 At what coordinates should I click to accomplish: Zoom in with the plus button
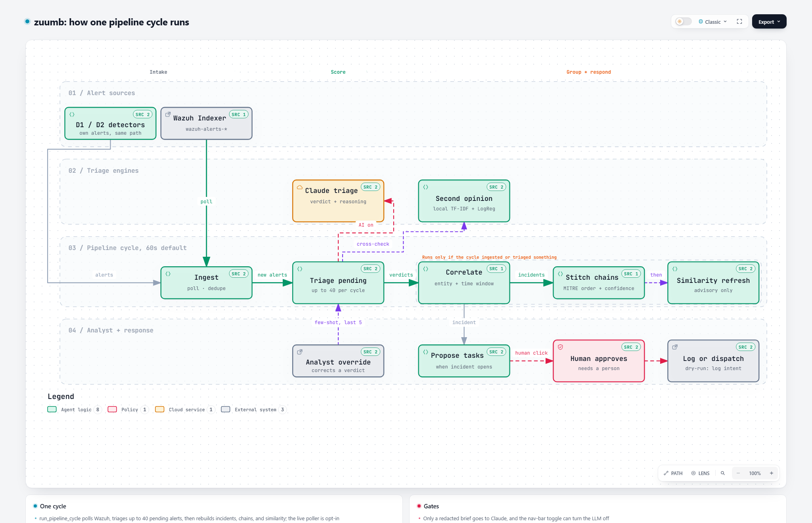coord(772,473)
